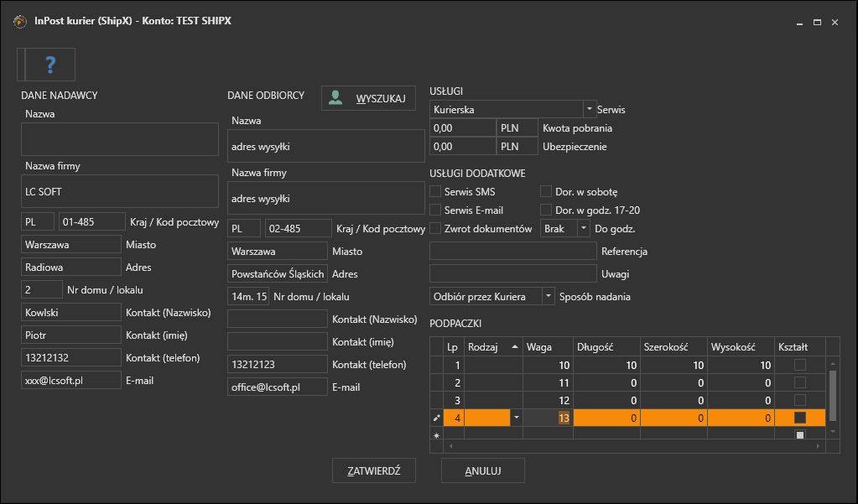This screenshot has width=858, height=504.
Task: Click the Kwota pobrania amount field
Action: pyautogui.click(x=463, y=128)
